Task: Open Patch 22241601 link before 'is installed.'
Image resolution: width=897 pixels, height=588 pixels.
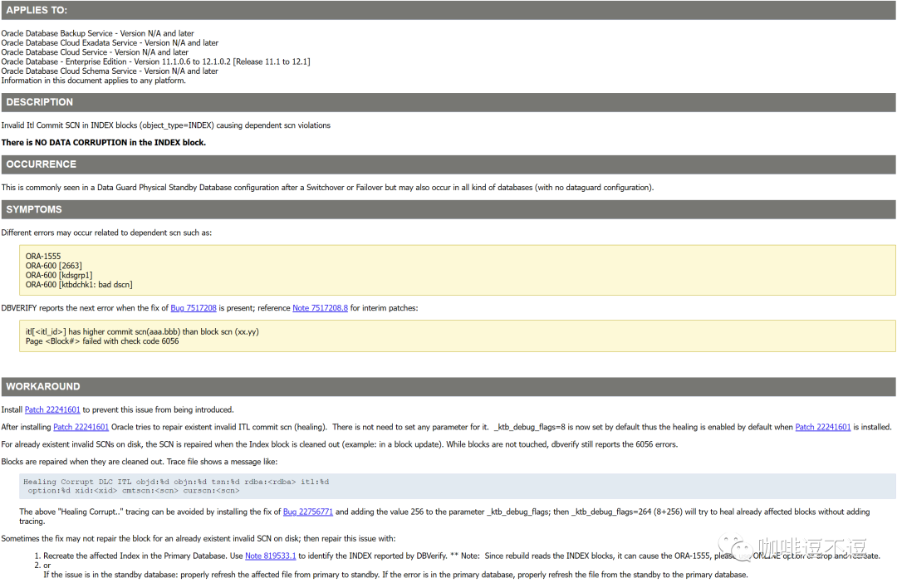Action: pos(822,427)
